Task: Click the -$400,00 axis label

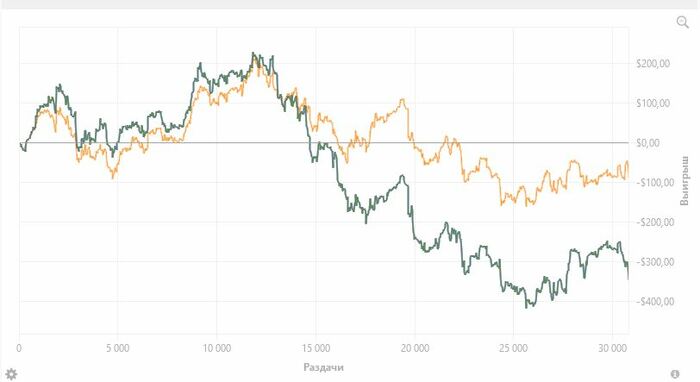Action: tap(655, 302)
